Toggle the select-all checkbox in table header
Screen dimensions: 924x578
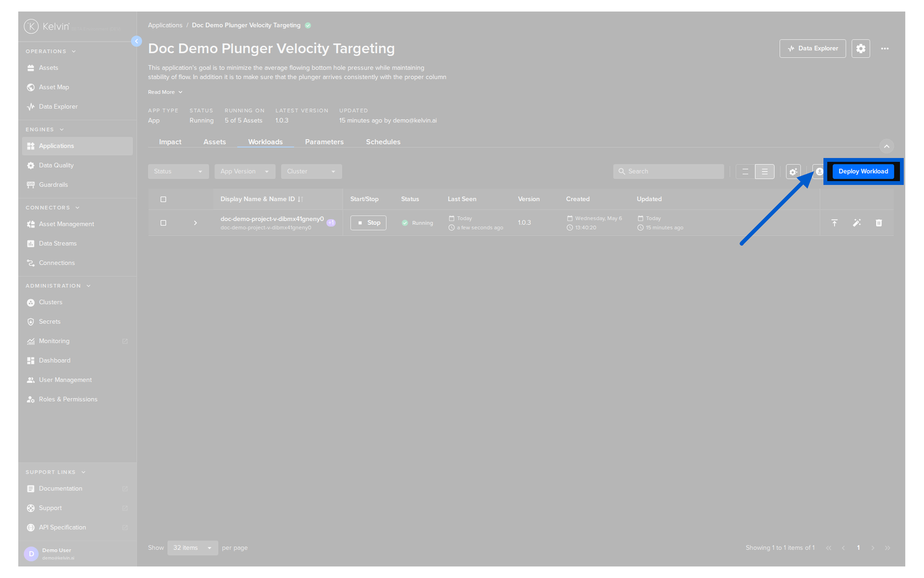coord(163,199)
